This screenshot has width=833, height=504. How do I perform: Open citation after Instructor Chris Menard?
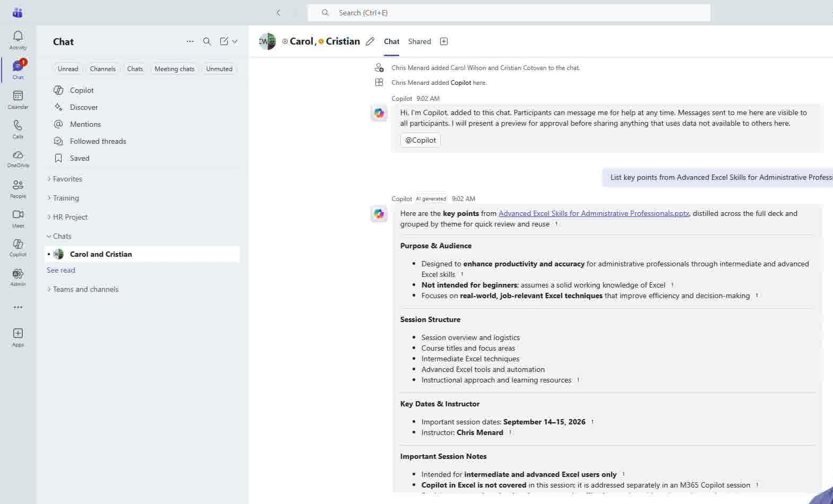510,432
